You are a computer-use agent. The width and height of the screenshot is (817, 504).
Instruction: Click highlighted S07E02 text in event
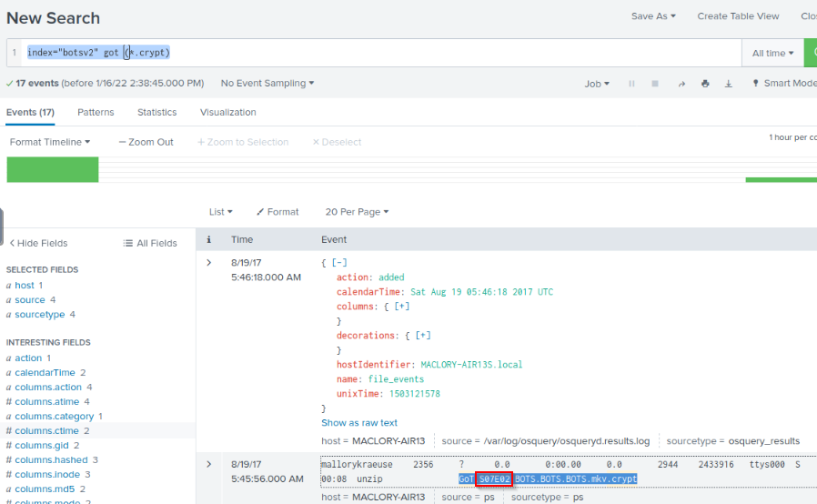pos(494,479)
